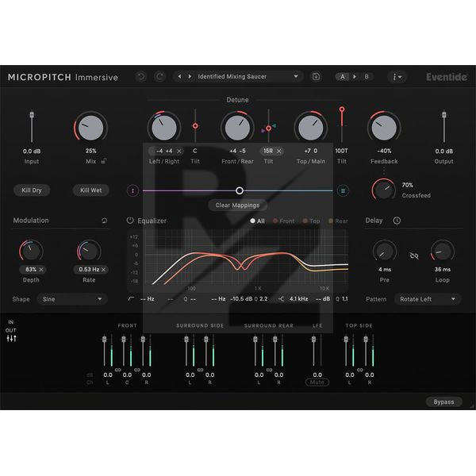This screenshot has height=476, width=476.
Task: Select the All equalizer group
Action: [x=257, y=221]
